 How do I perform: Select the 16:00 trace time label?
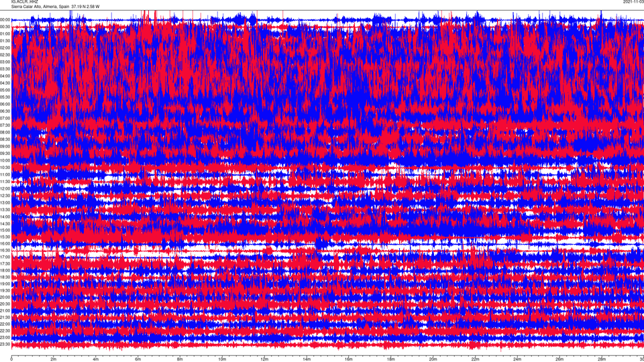5,243
